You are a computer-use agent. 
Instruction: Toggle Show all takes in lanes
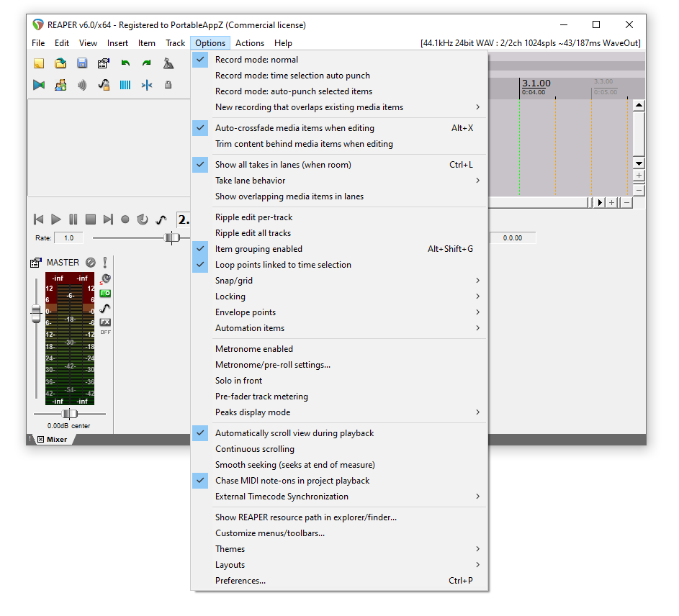point(339,165)
